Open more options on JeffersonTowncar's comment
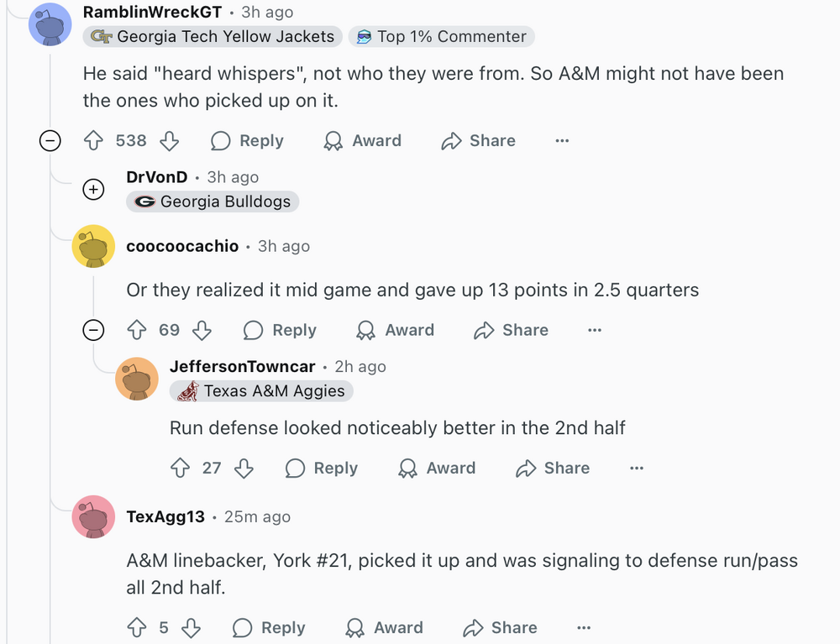840x644 pixels. (x=637, y=469)
